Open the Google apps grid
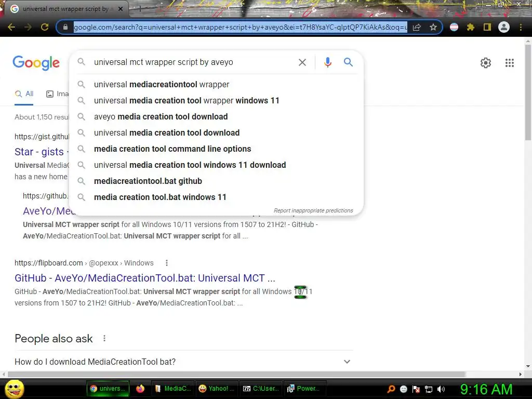The image size is (532, 399). (509, 63)
